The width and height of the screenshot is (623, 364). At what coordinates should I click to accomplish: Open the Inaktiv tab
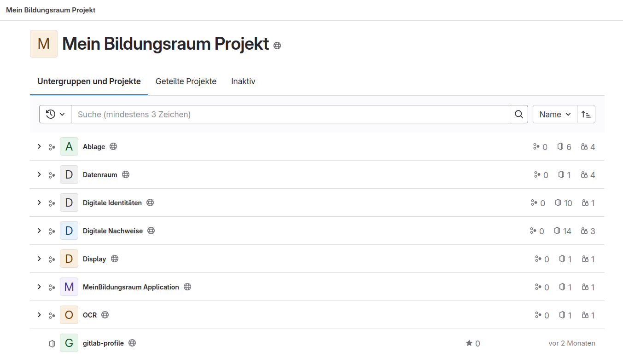click(243, 81)
